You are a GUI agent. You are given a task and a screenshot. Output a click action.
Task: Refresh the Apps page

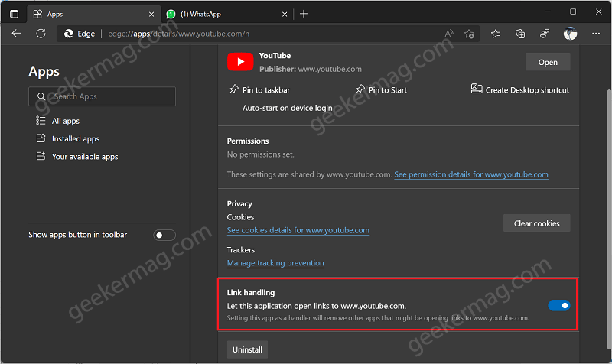(41, 34)
